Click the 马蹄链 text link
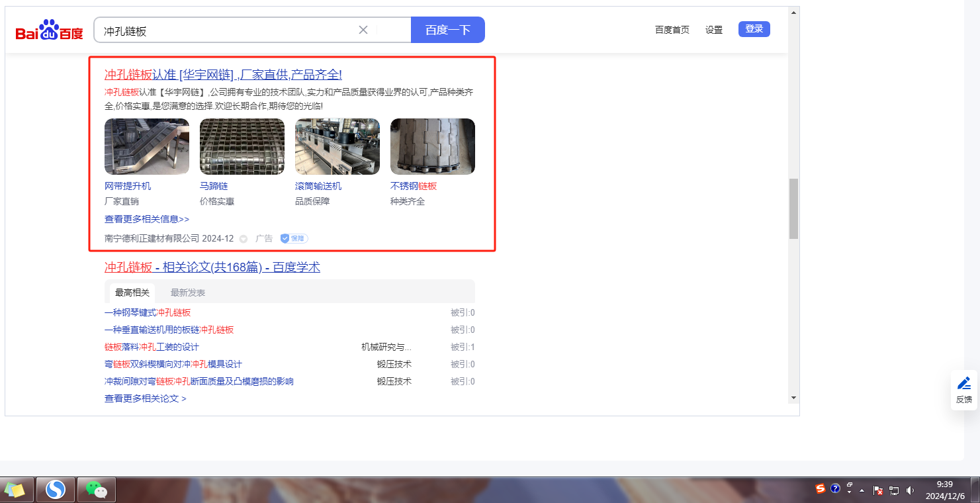Viewport: 980px width, 503px height. tap(214, 186)
